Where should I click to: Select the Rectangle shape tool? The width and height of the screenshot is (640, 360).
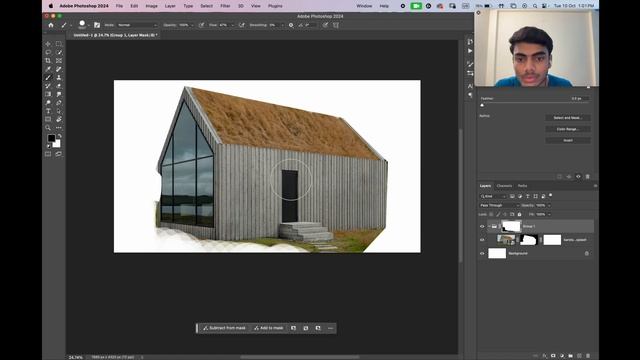click(48, 119)
